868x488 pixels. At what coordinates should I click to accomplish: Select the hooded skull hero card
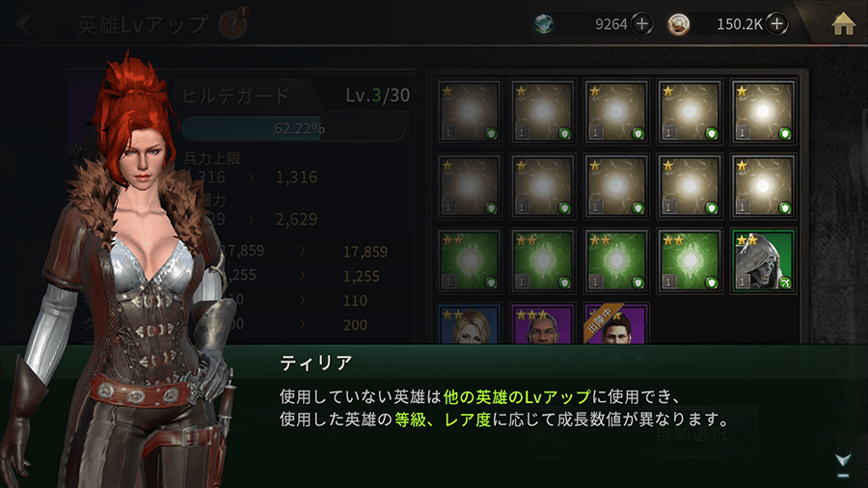(764, 260)
